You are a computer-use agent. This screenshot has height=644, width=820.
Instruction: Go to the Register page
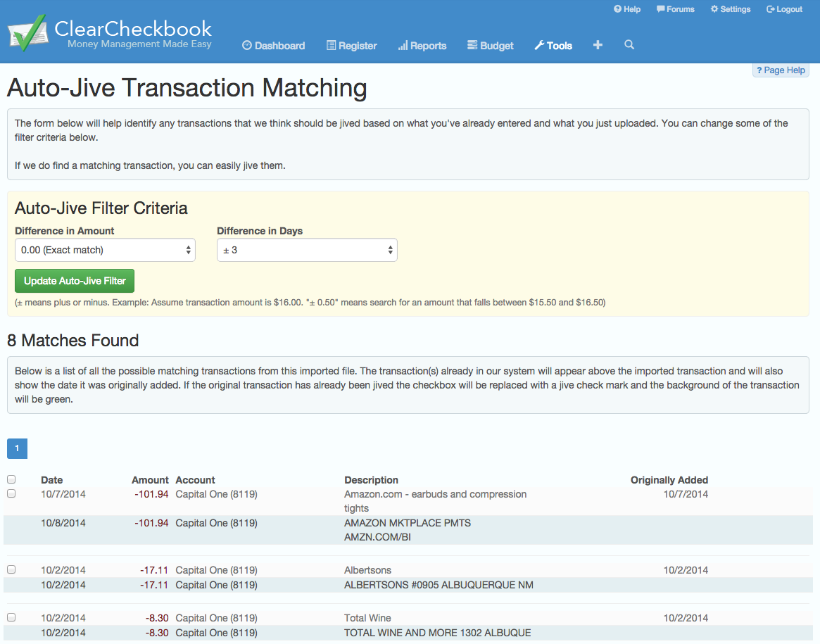point(351,46)
